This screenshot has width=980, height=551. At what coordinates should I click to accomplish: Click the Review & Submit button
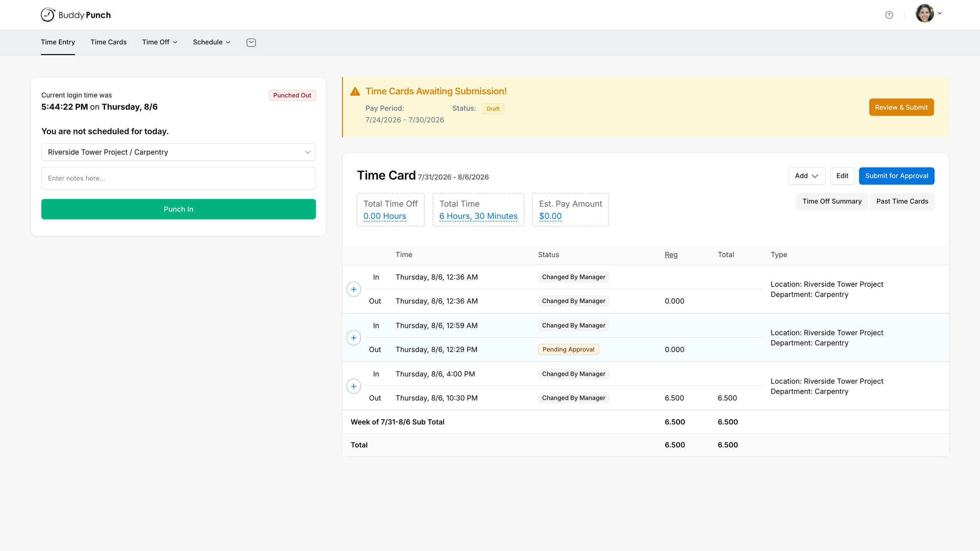(901, 108)
